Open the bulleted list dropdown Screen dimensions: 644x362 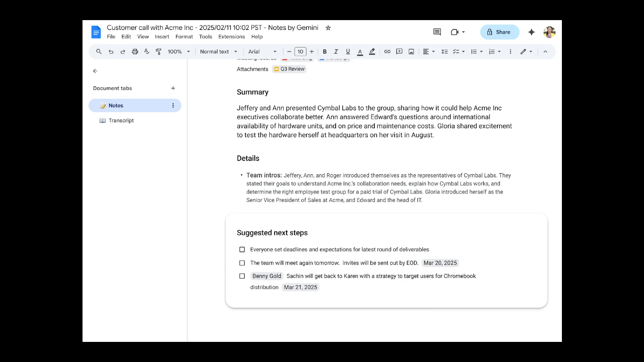tap(477, 51)
